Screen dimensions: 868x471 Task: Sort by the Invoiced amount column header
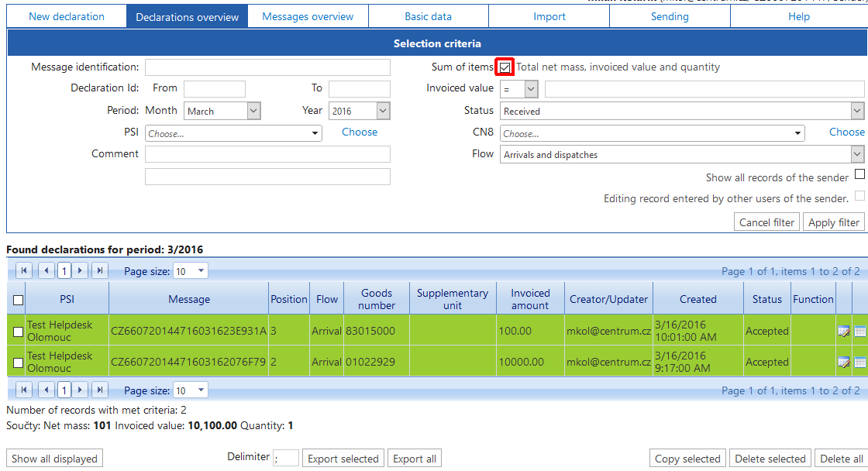[530, 299]
